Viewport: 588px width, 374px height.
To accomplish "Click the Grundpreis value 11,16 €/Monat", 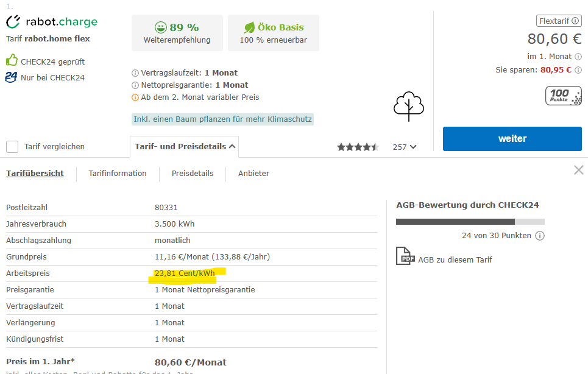I will [x=212, y=257].
